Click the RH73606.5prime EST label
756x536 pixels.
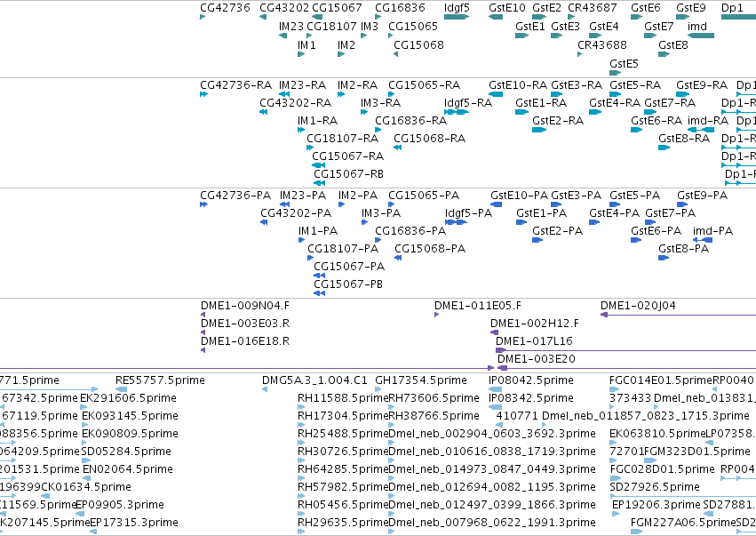pos(434,398)
